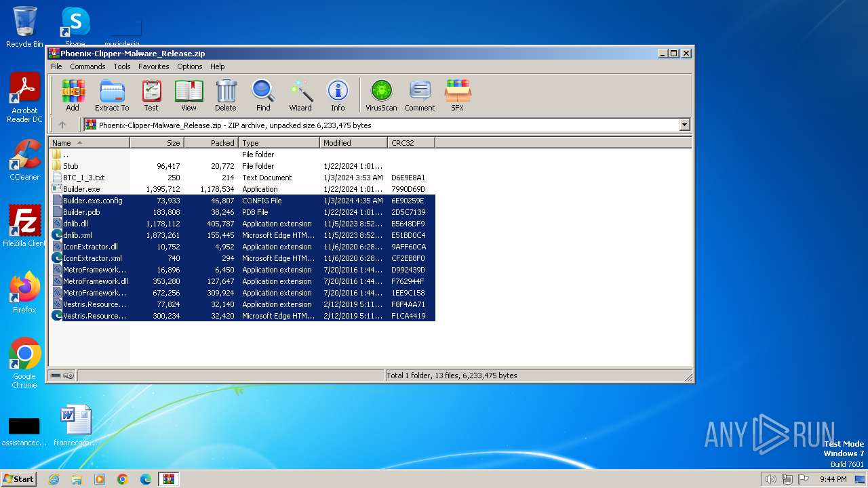Open Edge from the taskbar
The height and width of the screenshot is (488, 868).
[x=146, y=479]
